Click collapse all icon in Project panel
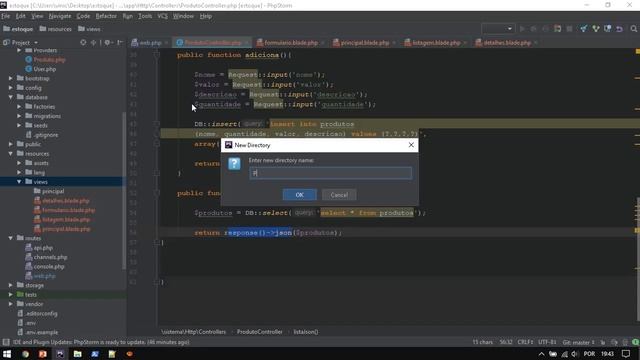This screenshot has width=640, height=360. [x=93, y=42]
